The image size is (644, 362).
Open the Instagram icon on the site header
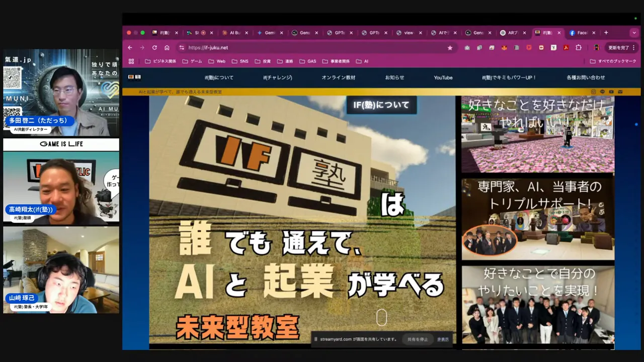pos(594,92)
